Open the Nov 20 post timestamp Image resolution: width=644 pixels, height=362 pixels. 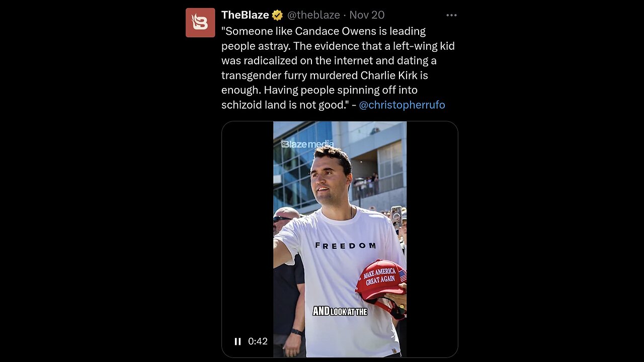click(367, 15)
